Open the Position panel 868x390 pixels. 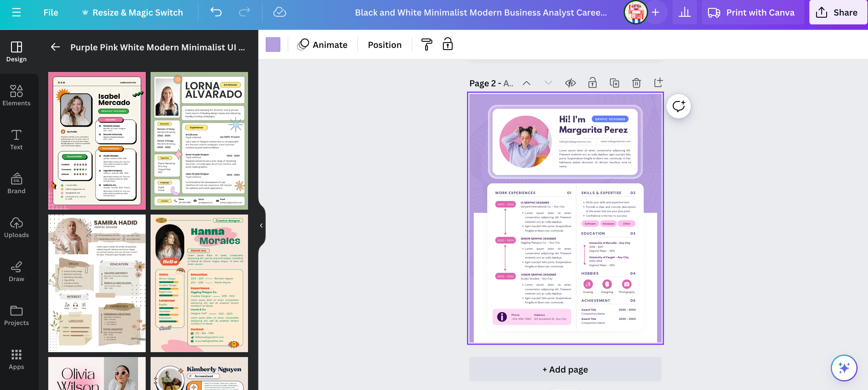coord(385,45)
